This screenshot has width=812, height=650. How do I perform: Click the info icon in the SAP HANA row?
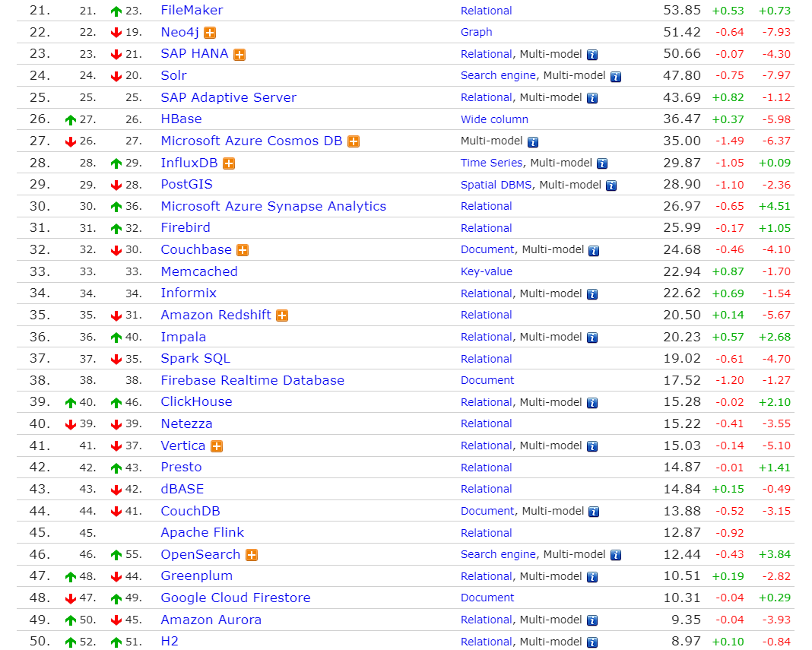(592, 55)
